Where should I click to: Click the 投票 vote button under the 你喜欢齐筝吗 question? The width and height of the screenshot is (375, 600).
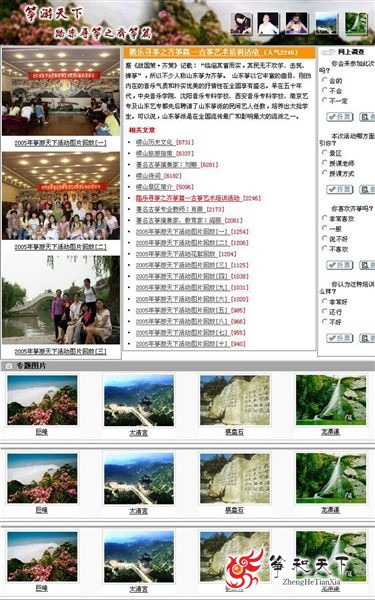339,265
